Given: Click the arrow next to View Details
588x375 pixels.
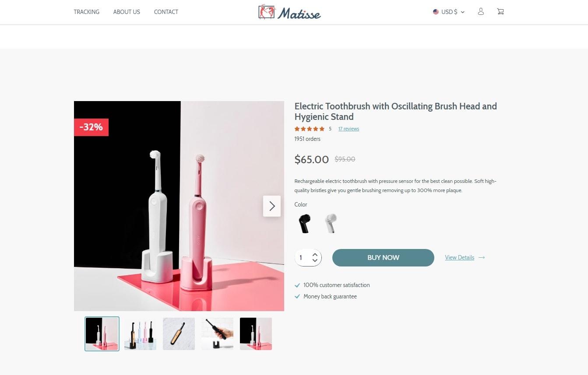Looking at the screenshot, I should pos(482,258).
